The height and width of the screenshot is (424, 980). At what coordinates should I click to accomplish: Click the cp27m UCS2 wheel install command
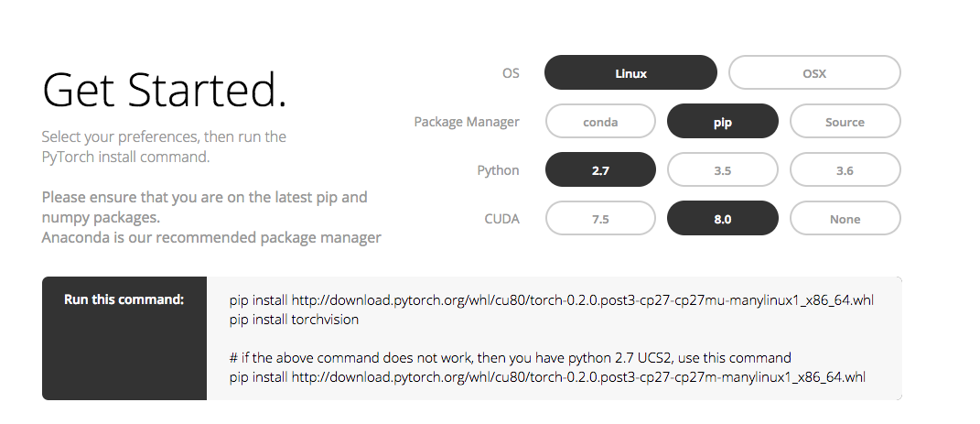pos(547,376)
